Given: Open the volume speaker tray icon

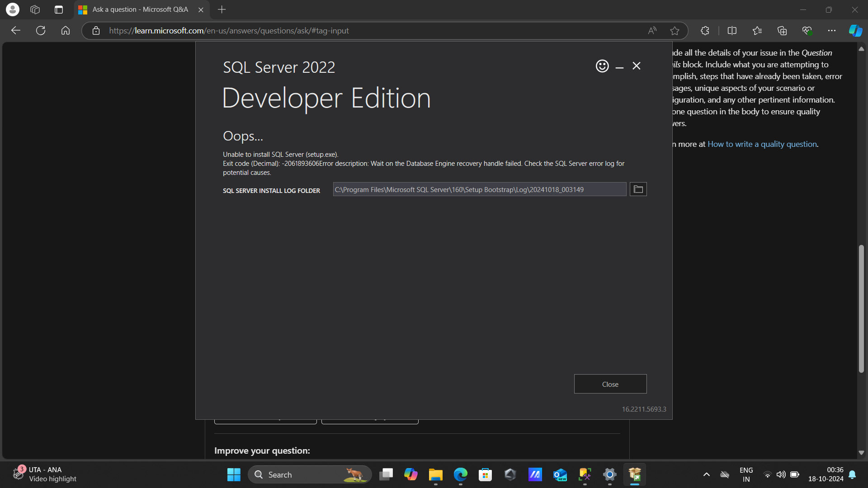Looking at the screenshot, I should click(781, 474).
